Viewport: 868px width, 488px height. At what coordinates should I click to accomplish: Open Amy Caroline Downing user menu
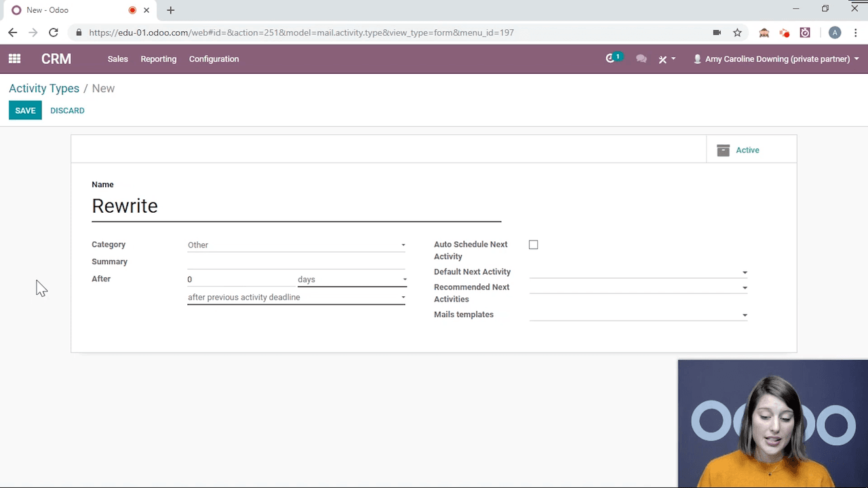click(776, 59)
